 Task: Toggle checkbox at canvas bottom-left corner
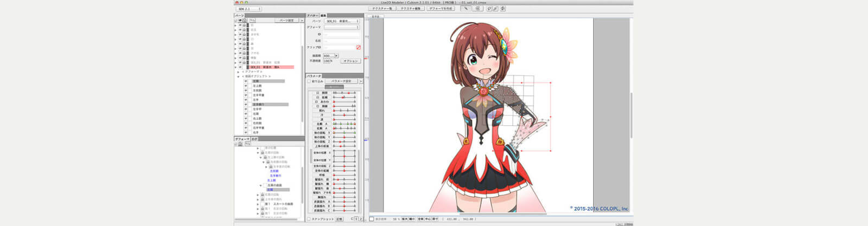point(371,219)
